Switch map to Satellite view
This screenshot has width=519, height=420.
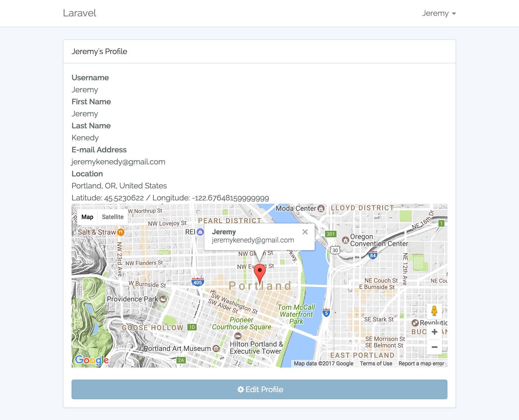tap(113, 217)
